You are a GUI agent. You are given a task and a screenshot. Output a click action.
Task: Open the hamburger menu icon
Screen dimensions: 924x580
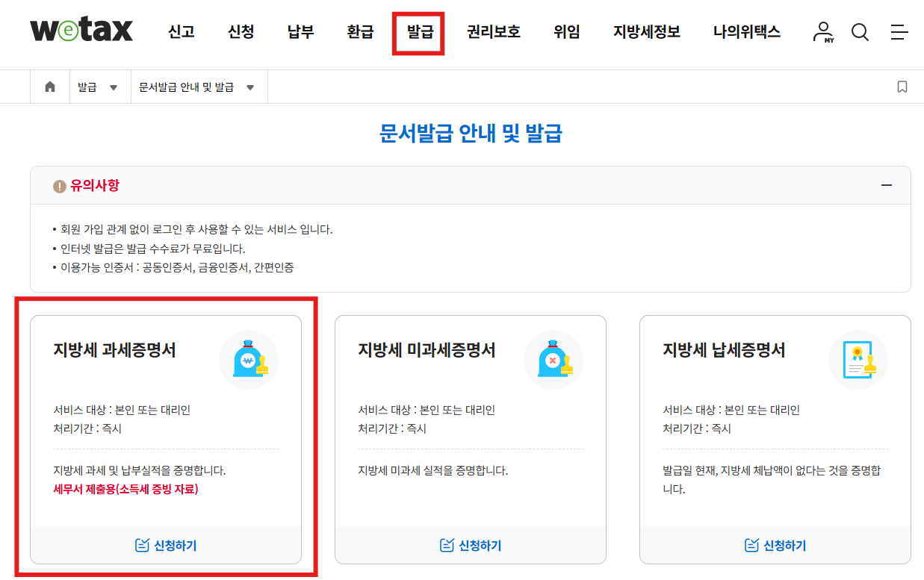(899, 33)
